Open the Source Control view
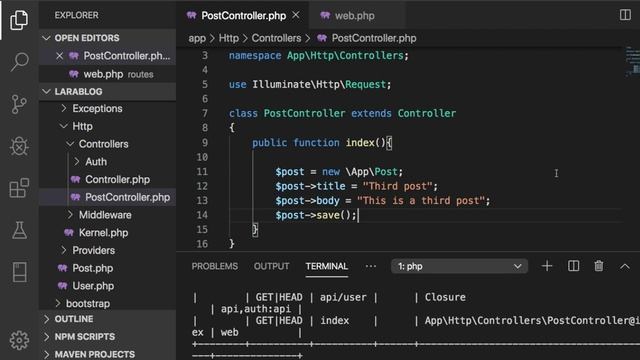The width and height of the screenshot is (640, 360). (x=19, y=104)
